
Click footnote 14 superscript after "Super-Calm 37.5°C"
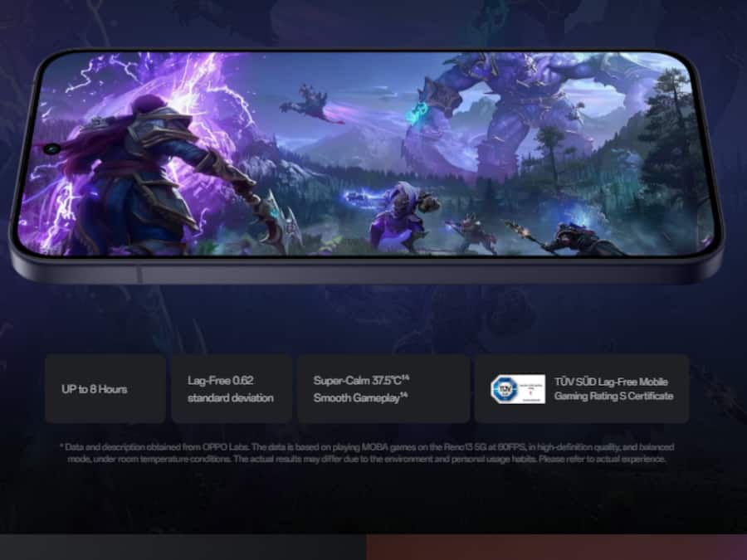tap(406, 377)
